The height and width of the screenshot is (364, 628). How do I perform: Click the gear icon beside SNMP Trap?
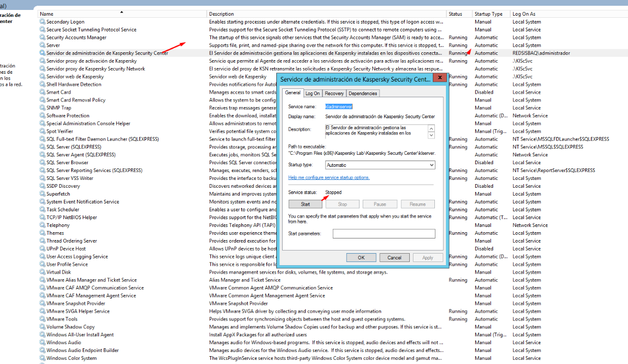pyautogui.click(x=42, y=108)
